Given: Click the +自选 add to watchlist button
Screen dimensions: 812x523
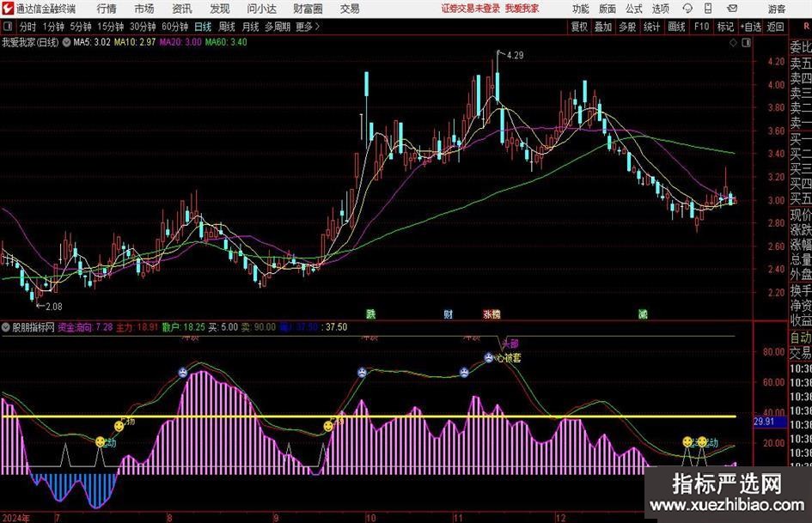Looking at the screenshot, I should tap(750, 27).
